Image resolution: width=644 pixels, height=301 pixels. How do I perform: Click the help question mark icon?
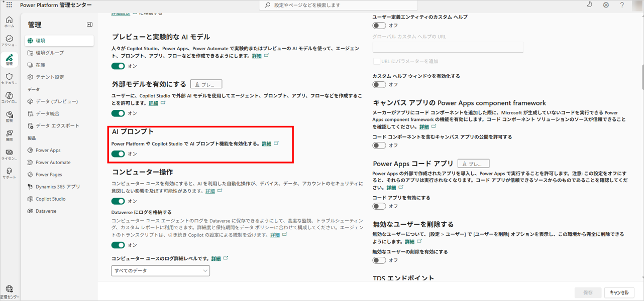pyautogui.click(x=622, y=5)
